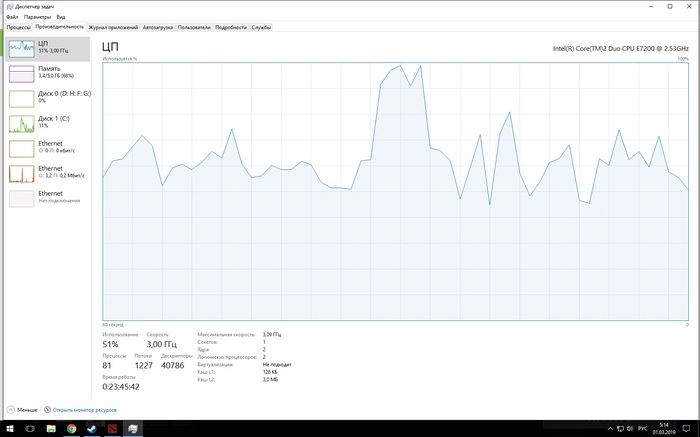Screen dimensions: 700x437
Task: Select Диск 1 (C:) in sidebar
Action: (46, 122)
